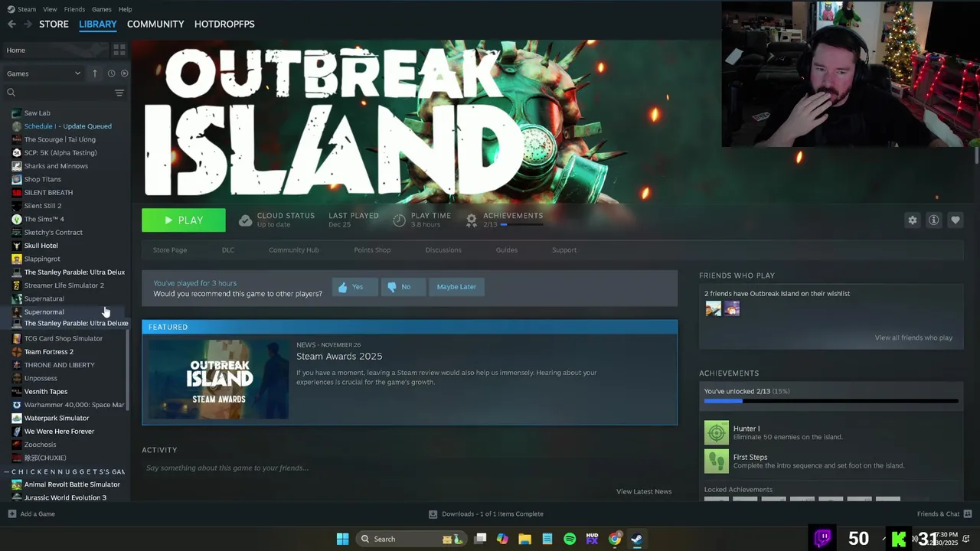Open second wishlist friend avatar
This screenshot has width=980, height=551.
click(x=732, y=308)
